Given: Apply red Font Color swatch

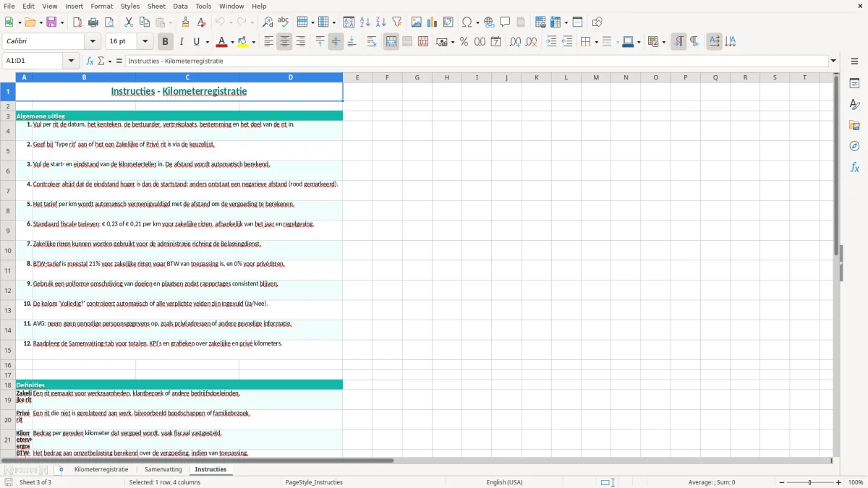Looking at the screenshot, I should click(x=221, y=42).
